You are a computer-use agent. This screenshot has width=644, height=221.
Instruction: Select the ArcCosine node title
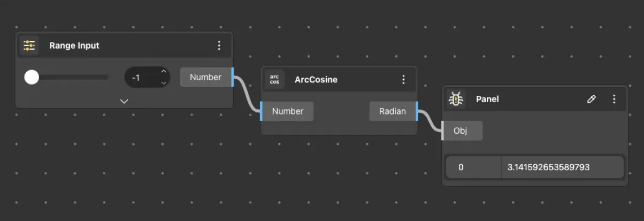click(x=316, y=80)
